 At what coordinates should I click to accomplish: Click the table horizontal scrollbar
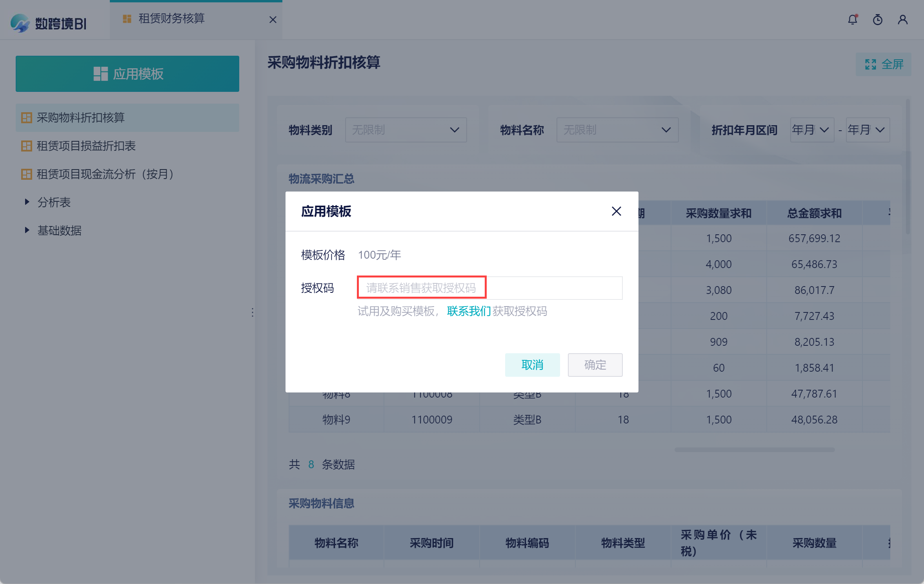tap(754, 450)
